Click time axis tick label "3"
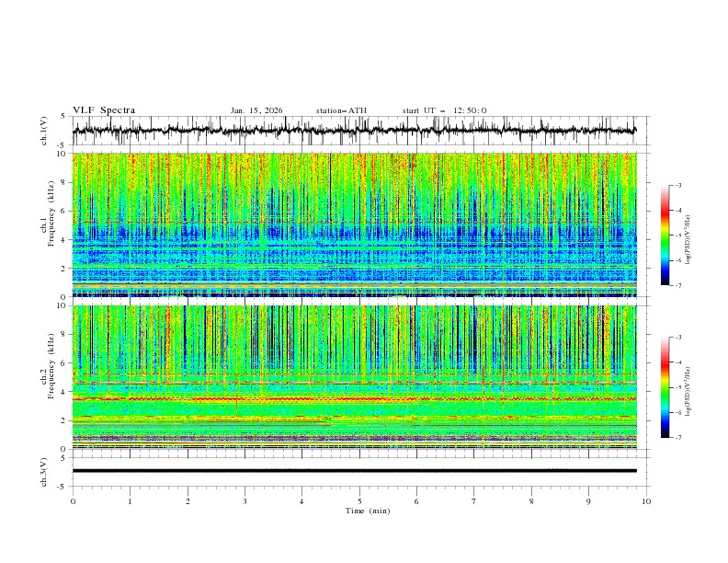The width and height of the screenshot is (728, 563). coord(245,501)
